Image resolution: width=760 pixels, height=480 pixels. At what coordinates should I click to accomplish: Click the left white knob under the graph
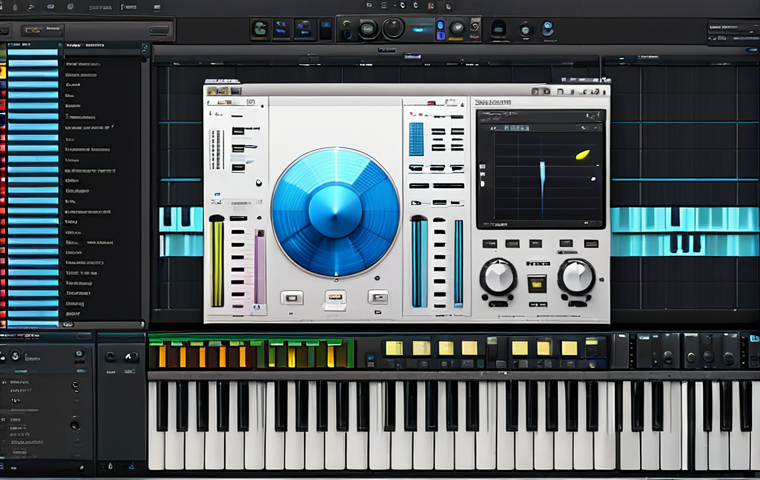[x=498, y=277]
